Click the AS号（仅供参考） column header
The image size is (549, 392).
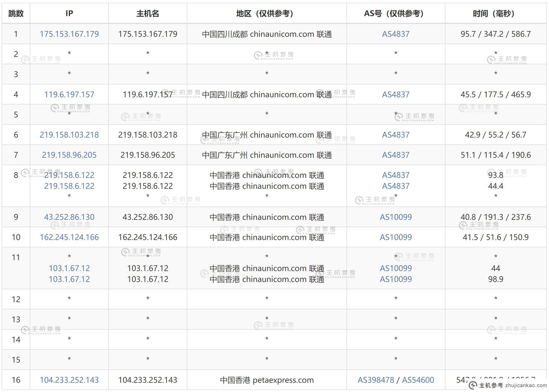[x=396, y=13]
